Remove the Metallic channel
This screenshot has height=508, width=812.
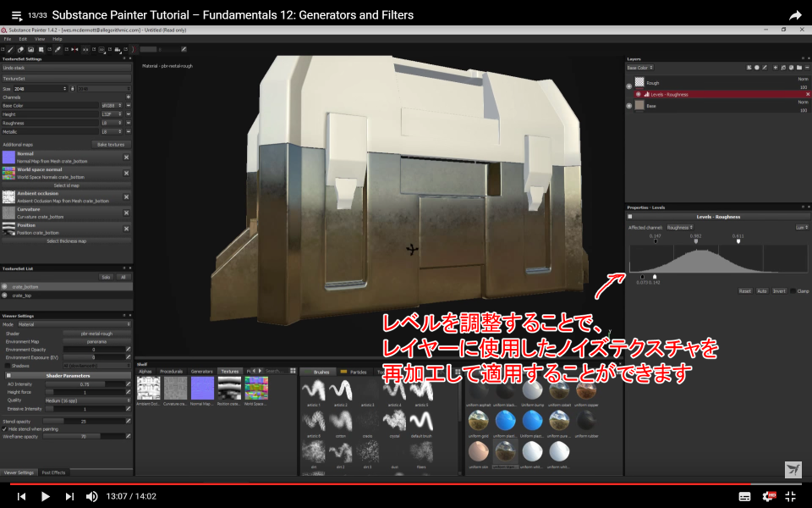pyautogui.click(x=128, y=132)
